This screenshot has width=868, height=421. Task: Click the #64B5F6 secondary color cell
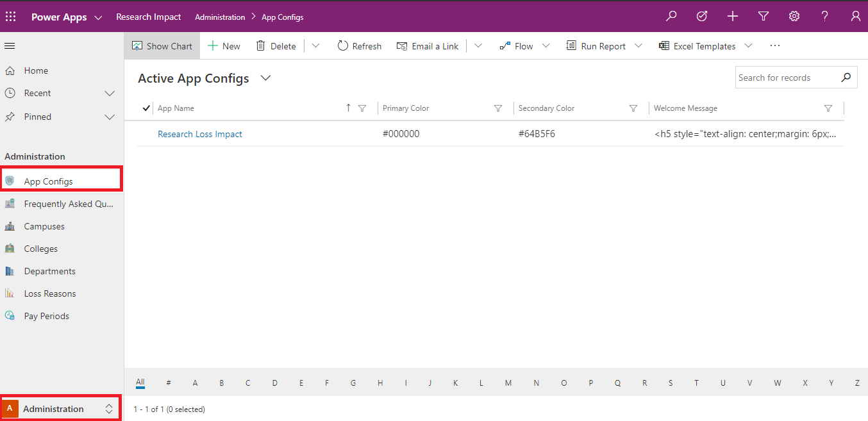[x=537, y=134]
